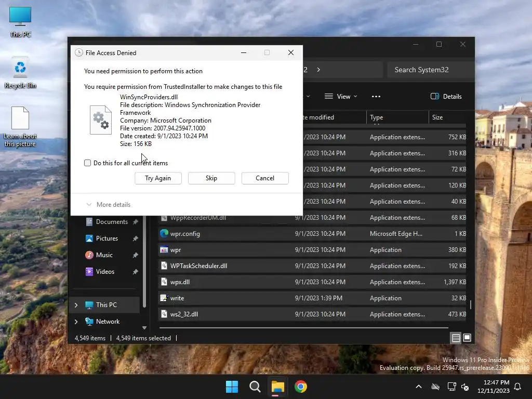Viewport: 532px width, 399px height.
Task: Cancel the File Access Denied dialog
Action: (x=265, y=178)
